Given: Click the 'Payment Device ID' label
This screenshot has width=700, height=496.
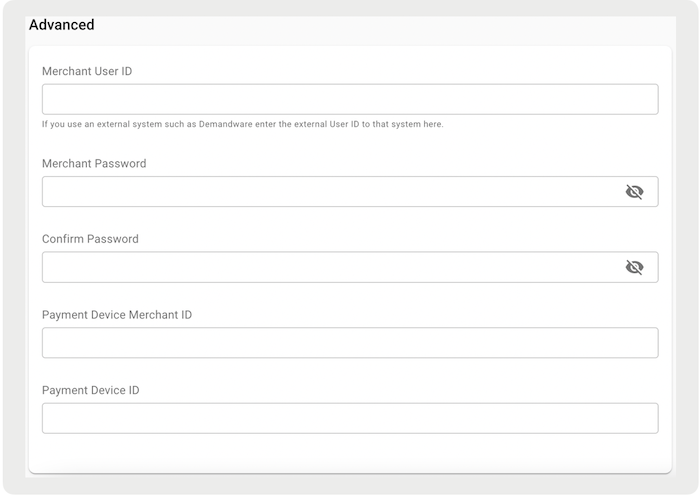Looking at the screenshot, I should pyautogui.click(x=91, y=390).
